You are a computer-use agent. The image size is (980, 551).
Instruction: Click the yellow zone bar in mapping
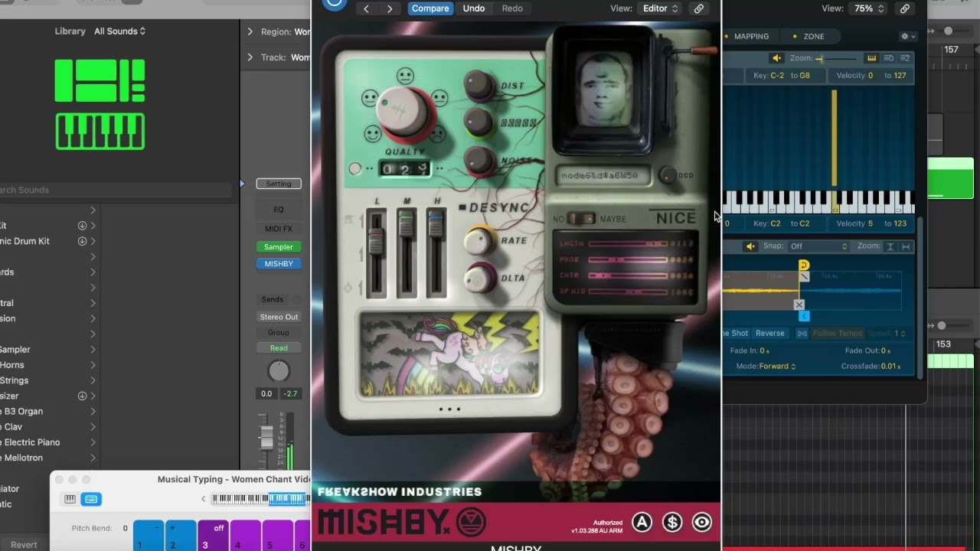(835, 138)
